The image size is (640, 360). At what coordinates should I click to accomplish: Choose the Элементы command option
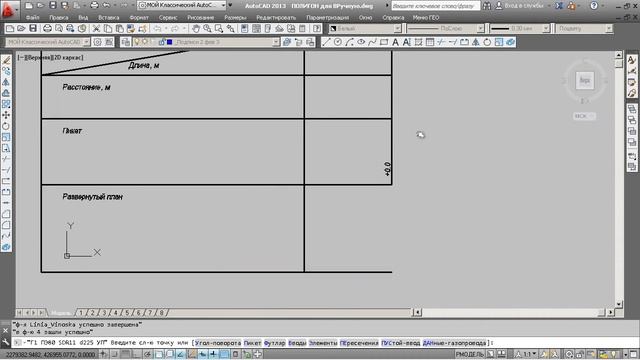coord(322,343)
